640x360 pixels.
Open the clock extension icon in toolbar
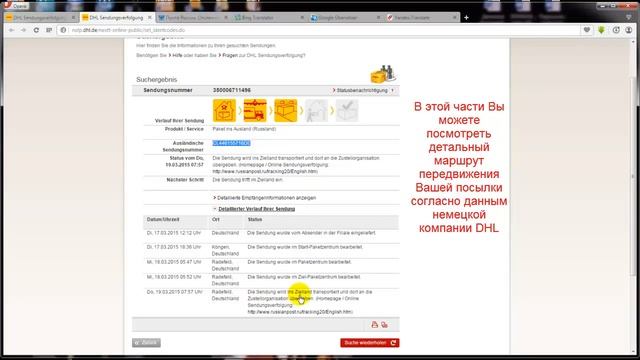[x=616, y=30]
